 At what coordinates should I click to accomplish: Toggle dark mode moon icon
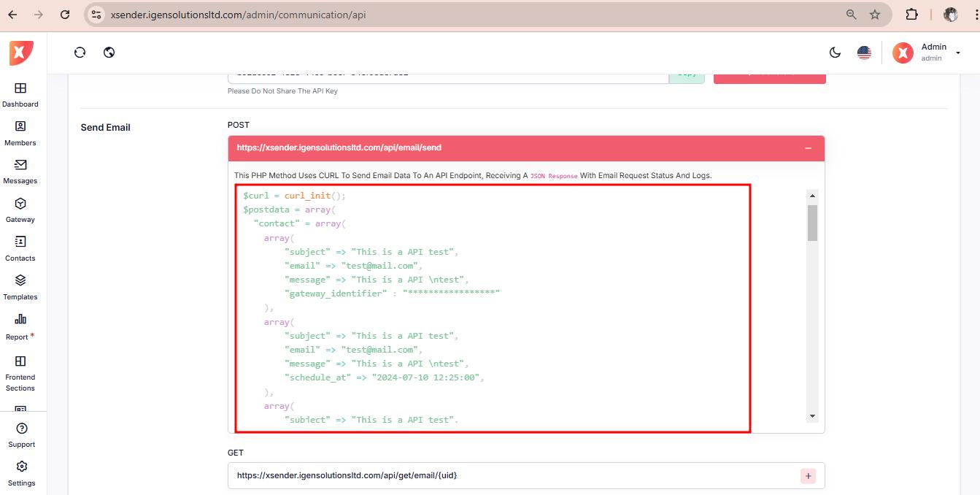pyautogui.click(x=836, y=53)
